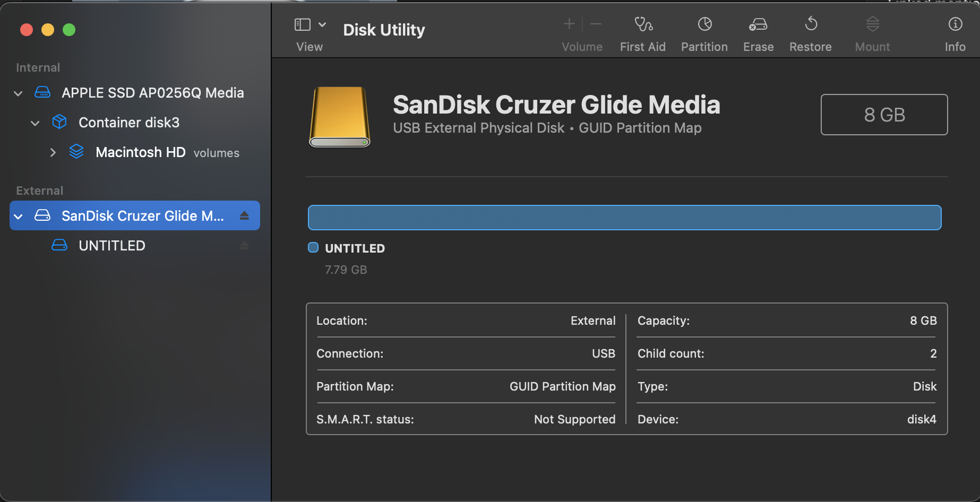980x502 pixels.
Task: Click the yellow external drive image
Action: coord(340,117)
